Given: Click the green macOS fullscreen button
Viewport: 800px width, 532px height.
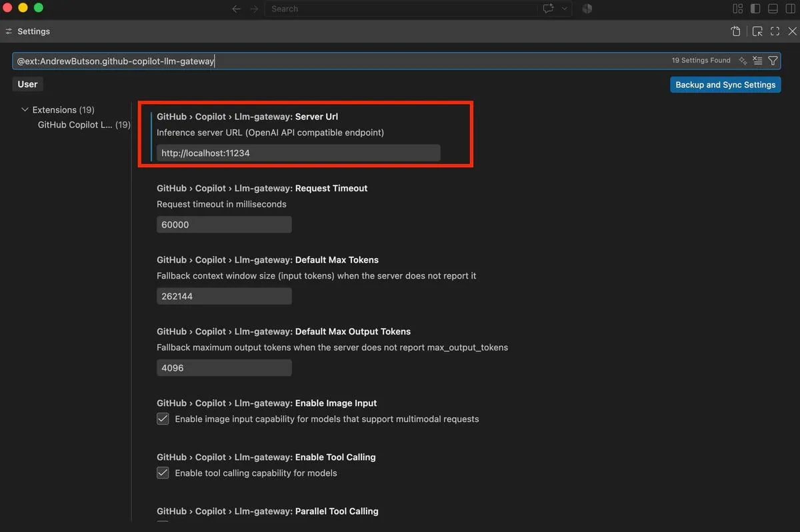Looking at the screenshot, I should click(38, 8).
